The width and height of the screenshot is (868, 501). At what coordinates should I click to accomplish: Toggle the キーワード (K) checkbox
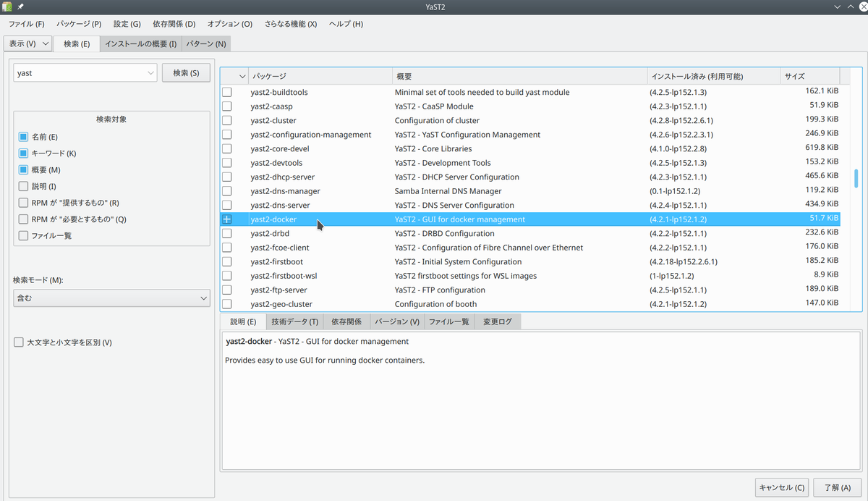click(x=23, y=153)
